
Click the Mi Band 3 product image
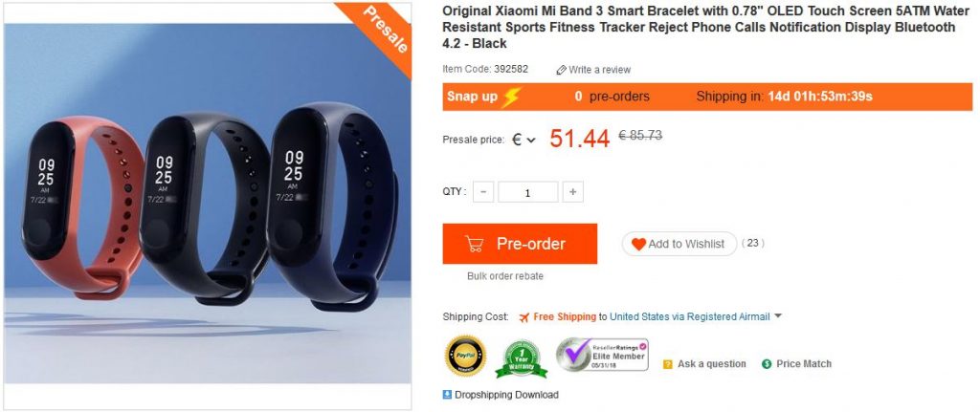(208, 206)
